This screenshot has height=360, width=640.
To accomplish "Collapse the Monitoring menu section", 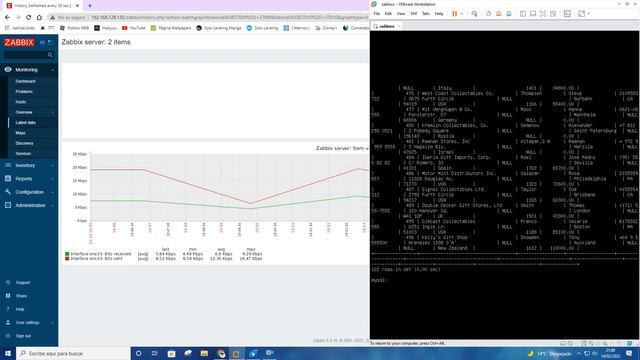I will (x=29, y=70).
